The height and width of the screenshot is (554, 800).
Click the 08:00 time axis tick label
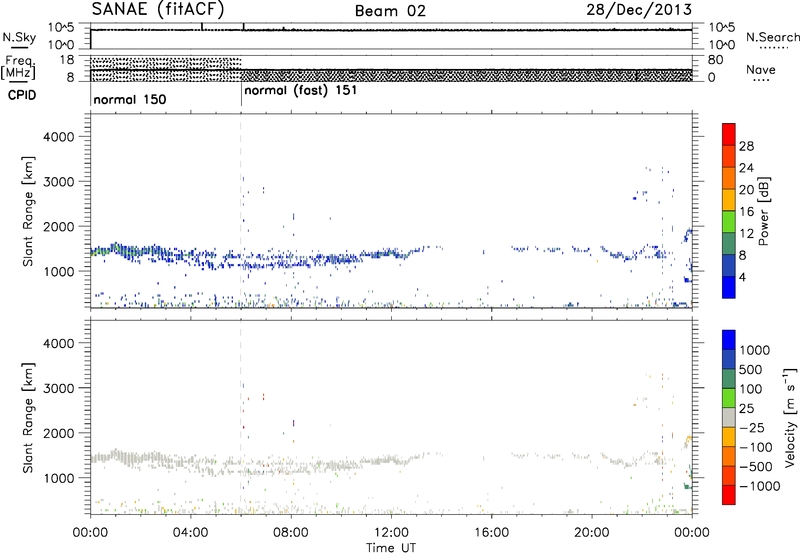(291, 533)
